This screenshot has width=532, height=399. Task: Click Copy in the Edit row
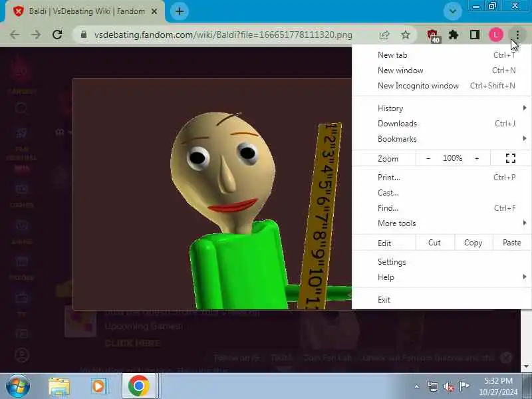tap(473, 243)
